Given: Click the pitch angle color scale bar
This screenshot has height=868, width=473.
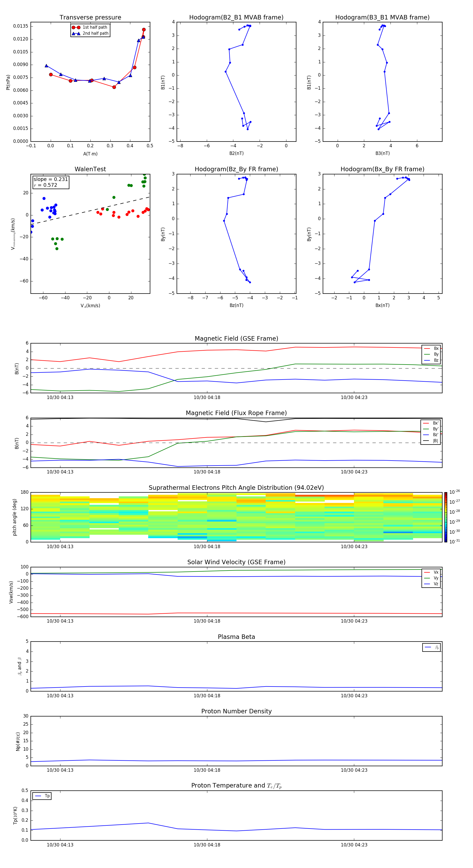Looking at the screenshot, I should pyautogui.click(x=446, y=517).
